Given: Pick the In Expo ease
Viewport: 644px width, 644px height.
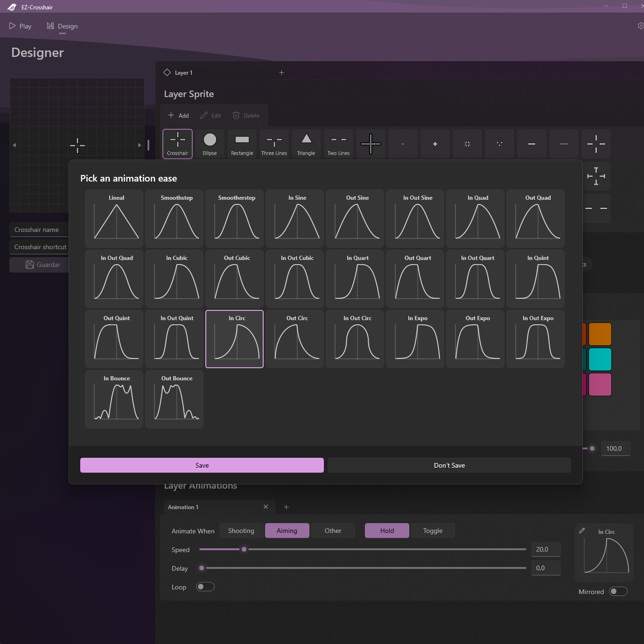Looking at the screenshot, I should [415, 339].
